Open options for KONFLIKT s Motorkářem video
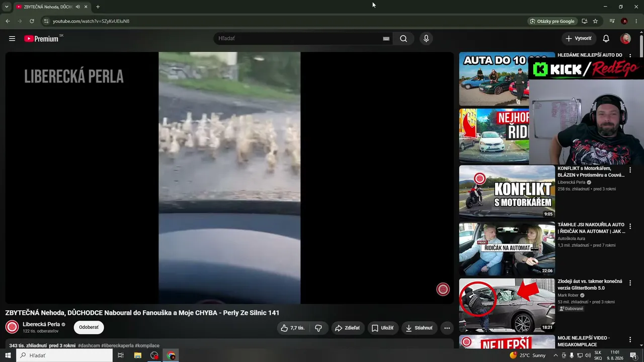This screenshot has width=644, height=362. (630, 170)
